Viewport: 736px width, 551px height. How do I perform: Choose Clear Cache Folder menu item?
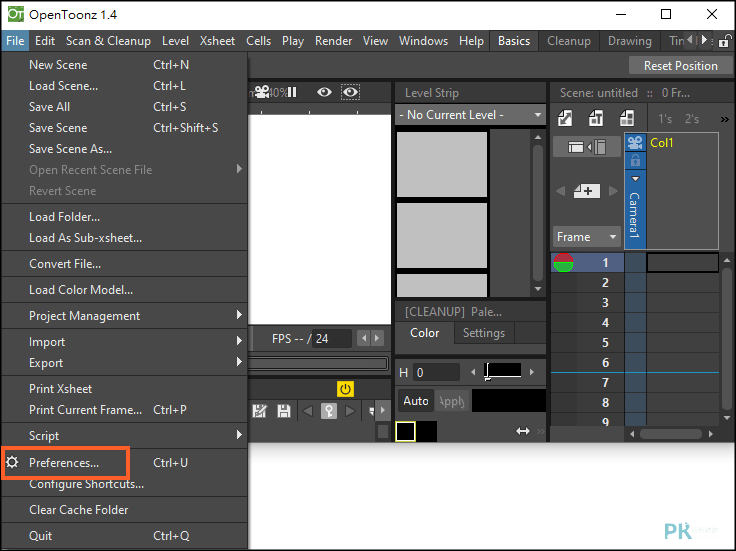pyautogui.click(x=124, y=510)
